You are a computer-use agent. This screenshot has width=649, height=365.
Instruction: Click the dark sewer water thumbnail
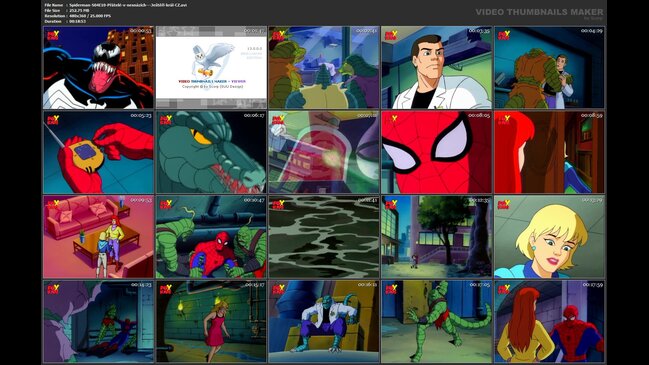point(324,237)
